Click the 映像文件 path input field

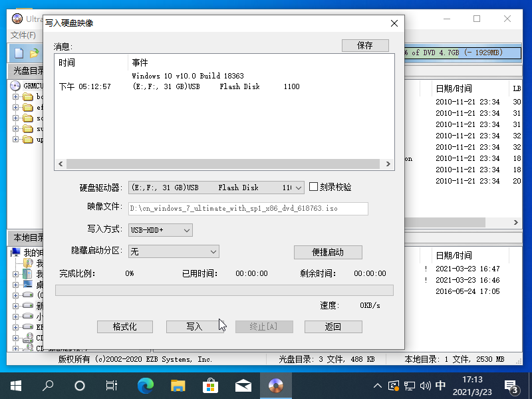248,209
